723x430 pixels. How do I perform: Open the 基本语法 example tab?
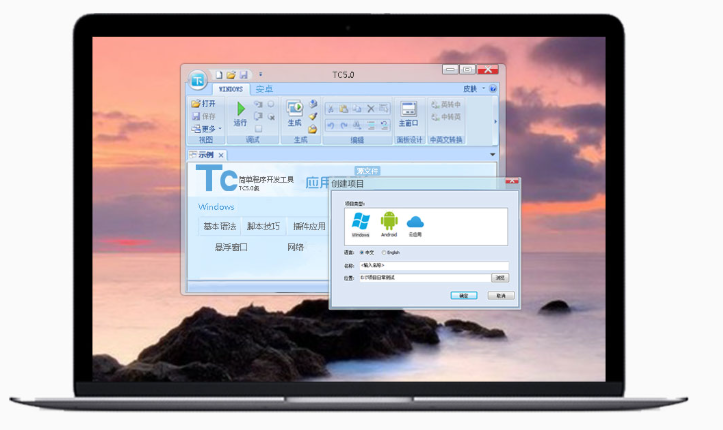pyautogui.click(x=219, y=226)
